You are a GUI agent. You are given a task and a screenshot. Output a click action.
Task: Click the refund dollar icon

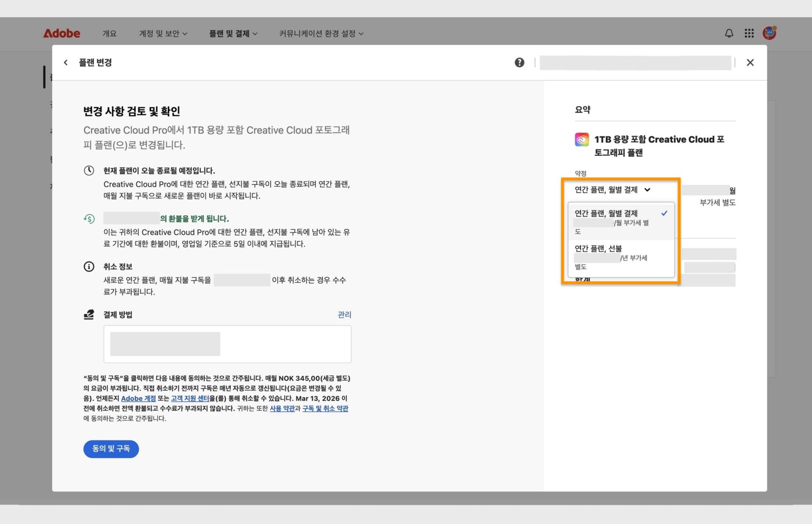point(89,218)
